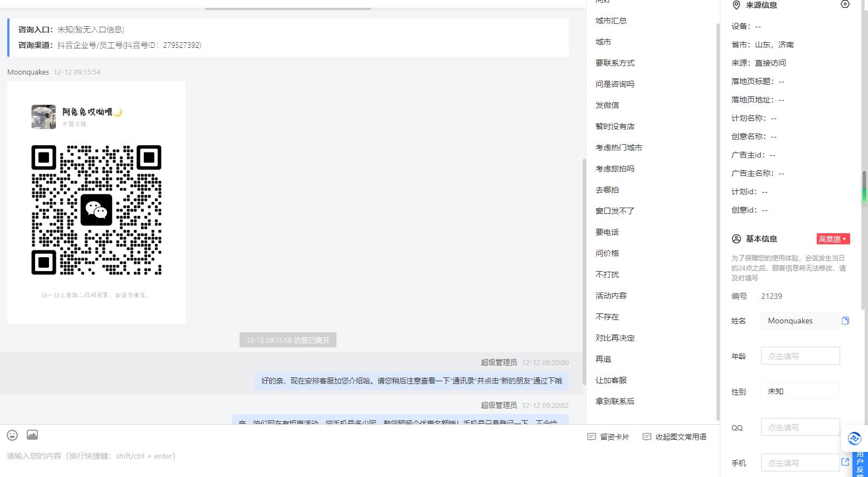Select the quick phrase 要电话

(607, 232)
